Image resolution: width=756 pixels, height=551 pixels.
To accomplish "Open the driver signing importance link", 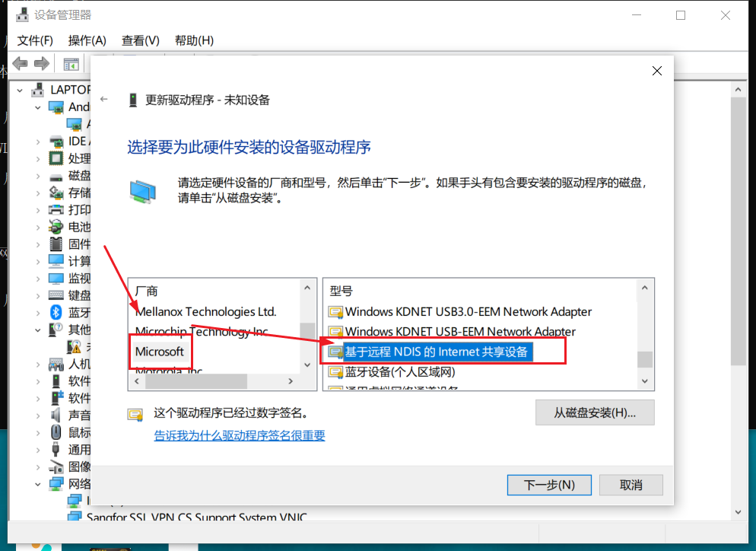I will [240, 435].
